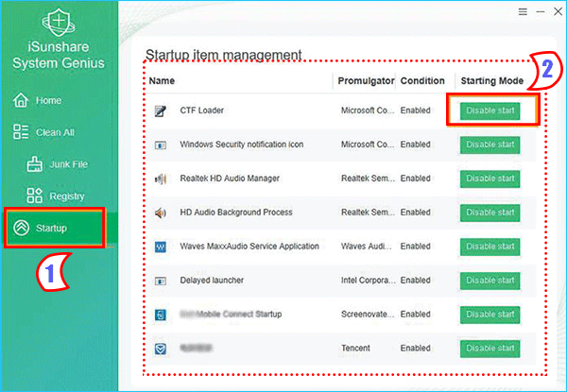Click the iSunshare System Genius shield logo
Screen dimensions: 567x392
(x=59, y=21)
